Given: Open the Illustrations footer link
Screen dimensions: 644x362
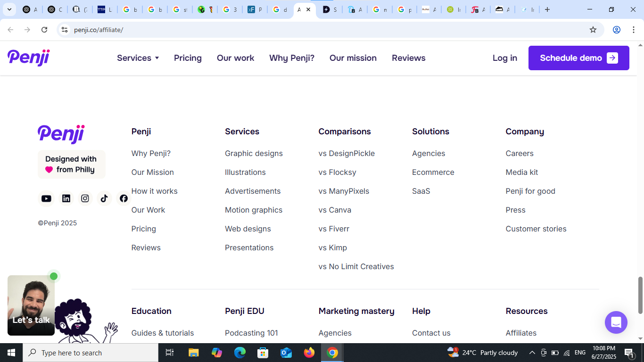Looking at the screenshot, I should pyautogui.click(x=245, y=173).
